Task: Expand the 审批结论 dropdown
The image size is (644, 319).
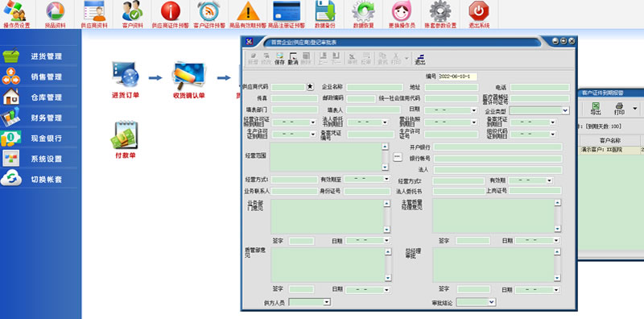Action: (x=492, y=302)
